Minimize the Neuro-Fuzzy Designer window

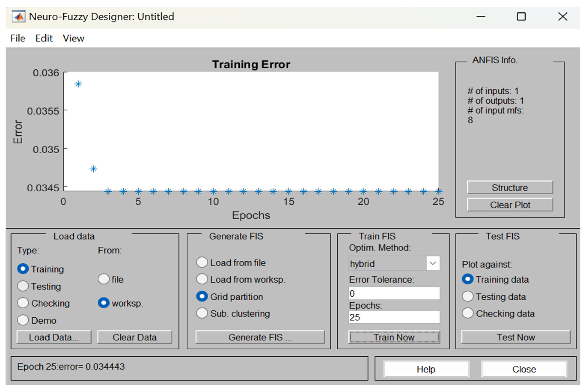(x=481, y=17)
